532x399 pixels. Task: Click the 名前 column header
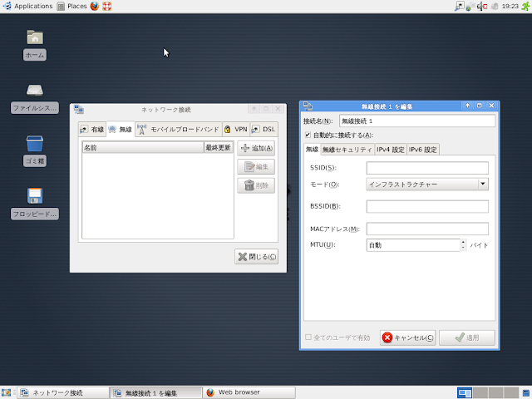click(143, 148)
